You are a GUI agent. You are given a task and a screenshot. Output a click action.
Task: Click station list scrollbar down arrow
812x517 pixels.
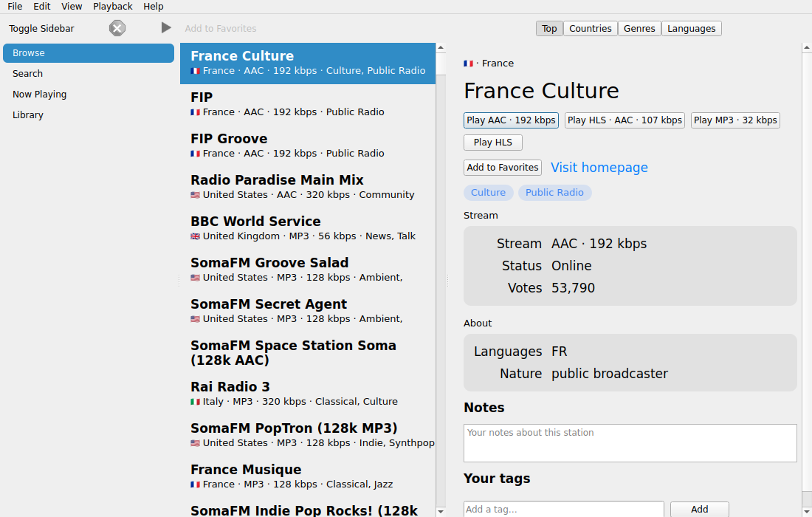click(441, 512)
